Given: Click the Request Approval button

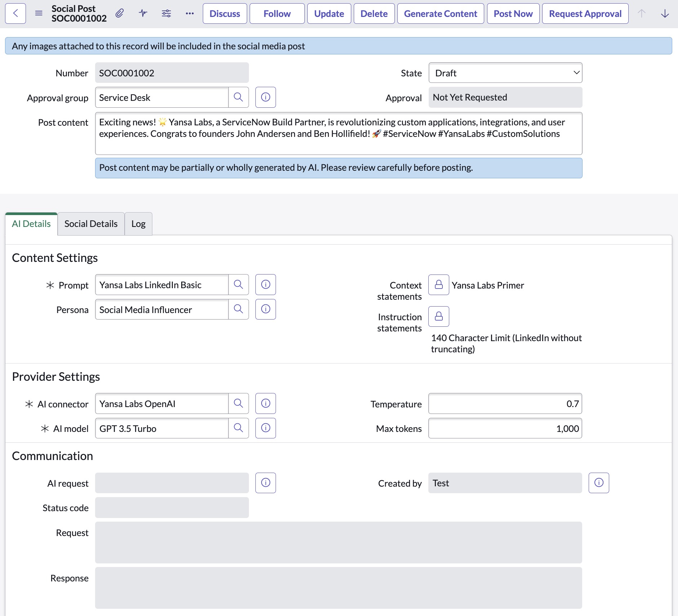Looking at the screenshot, I should pos(585,14).
